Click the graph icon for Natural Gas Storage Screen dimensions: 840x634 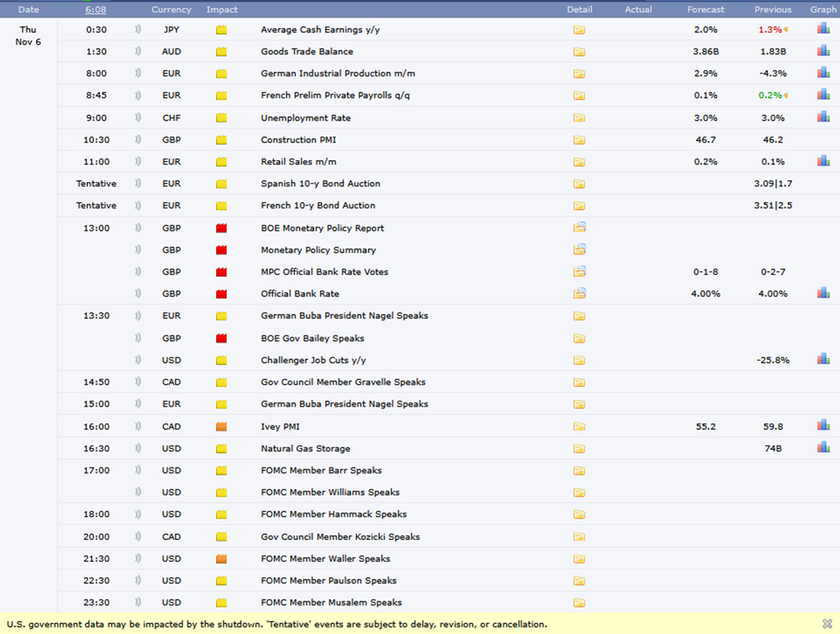pyautogui.click(x=823, y=448)
